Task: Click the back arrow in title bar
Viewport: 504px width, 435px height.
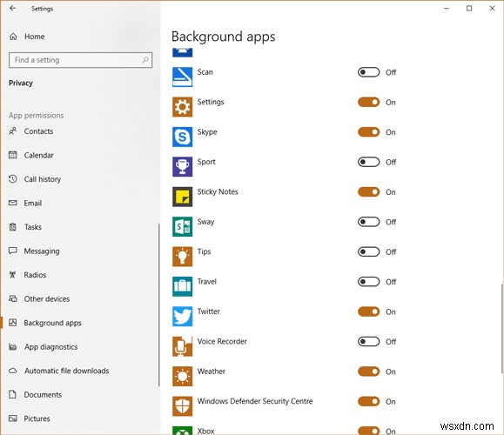Action: tap(12, 9)
